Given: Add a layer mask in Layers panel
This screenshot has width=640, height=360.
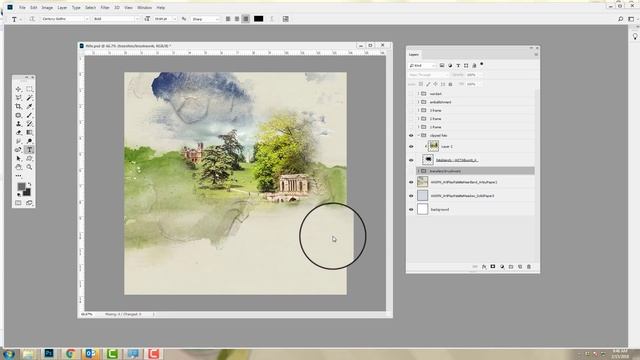Looking at the screenshot, I should (493, 267).
